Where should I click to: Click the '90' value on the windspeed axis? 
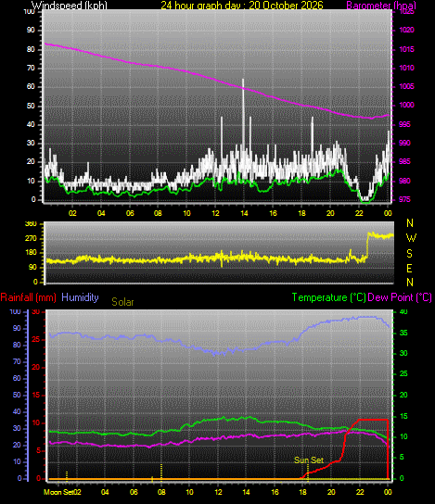click(31, 31)
